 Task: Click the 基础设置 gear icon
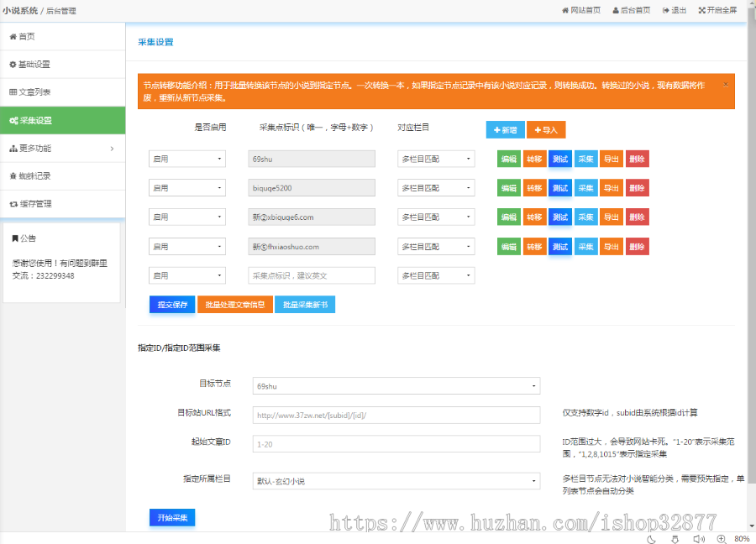[x=12, y=65]
